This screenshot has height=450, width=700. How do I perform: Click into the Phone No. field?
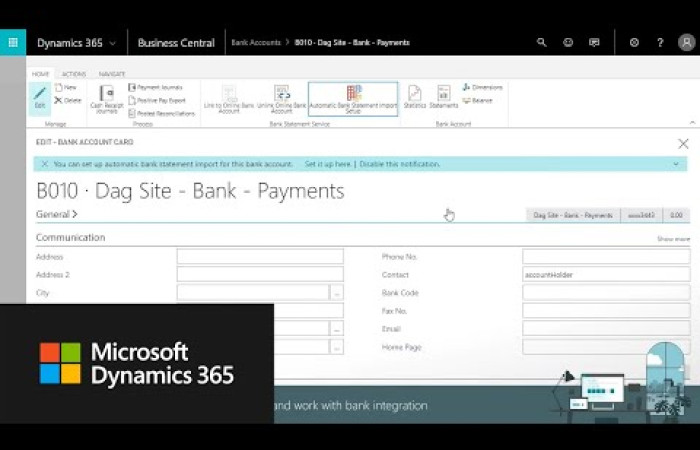click(x=606, y=257)
